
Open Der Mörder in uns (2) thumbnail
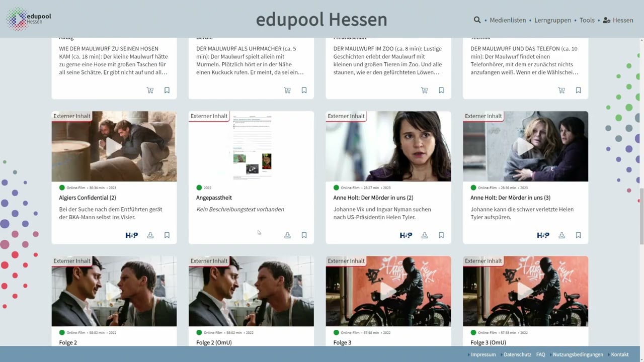(x=388, y=146)
